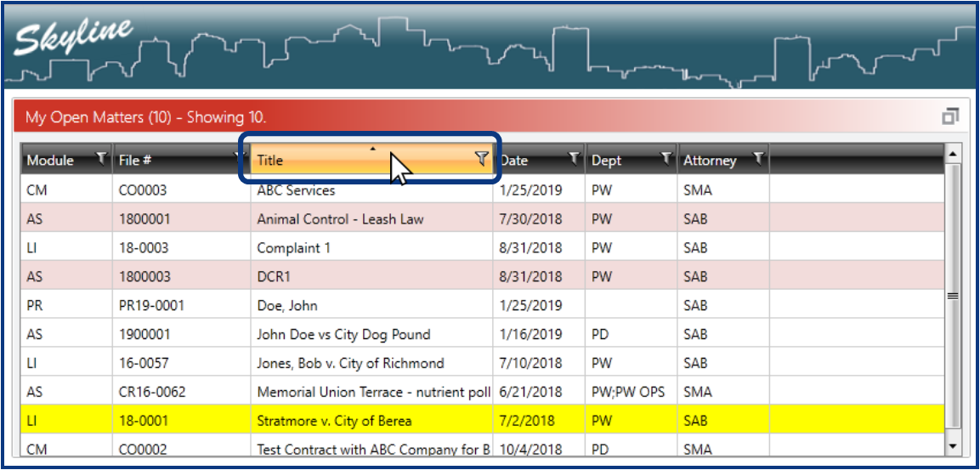Click date 7/10/2018
This screenshot has height=470, width=980.
[530, 363]
